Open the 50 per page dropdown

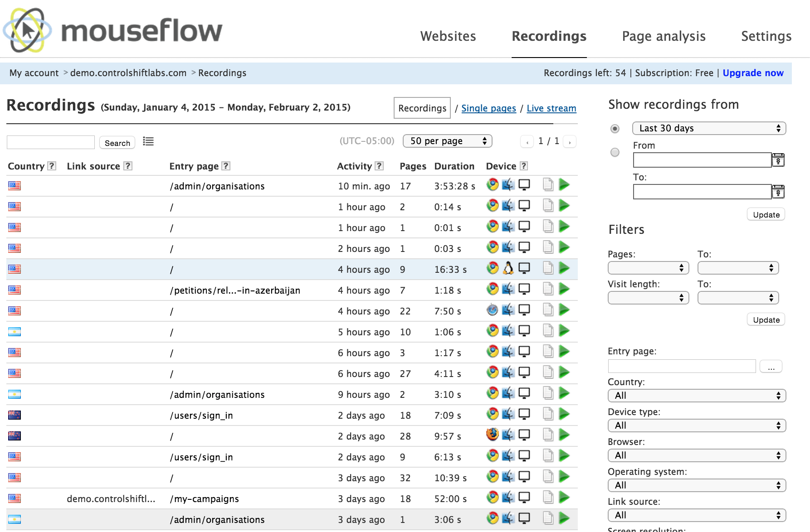pyautogui.click(x=448, y=141)
